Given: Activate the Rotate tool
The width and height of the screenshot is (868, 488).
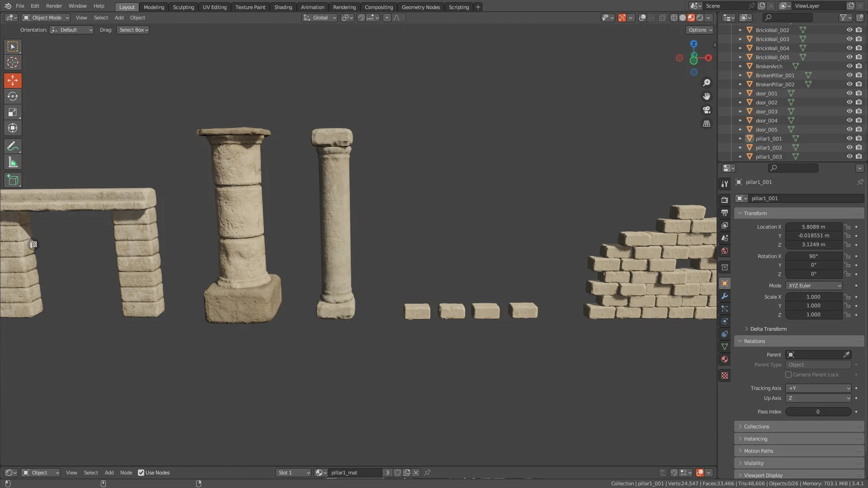Looking at the screenshot, I should 12,96.
